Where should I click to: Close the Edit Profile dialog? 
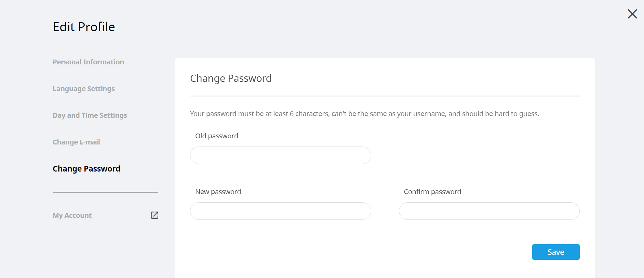632,14
